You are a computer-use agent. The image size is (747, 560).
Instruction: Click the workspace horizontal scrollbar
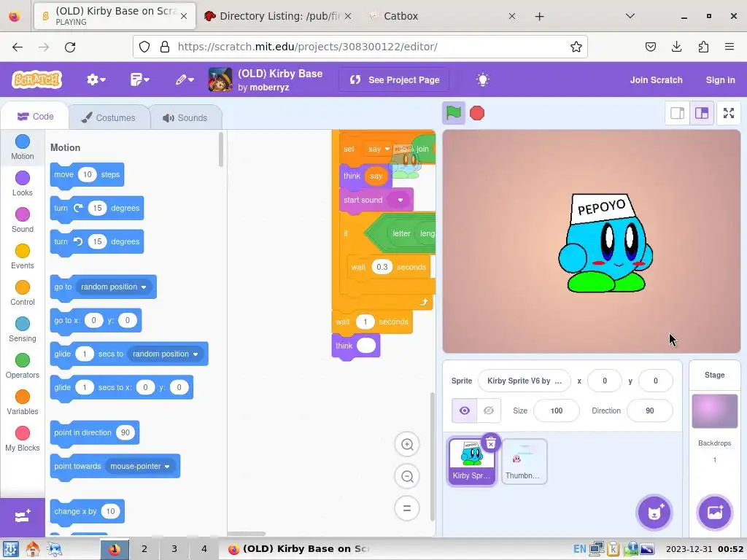tap(247, 534)
